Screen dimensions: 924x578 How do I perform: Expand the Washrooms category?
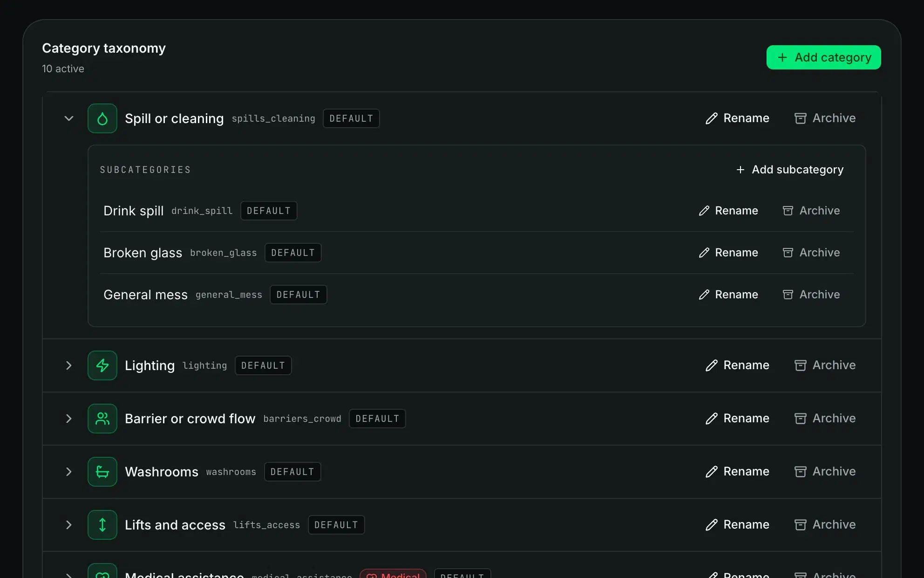[x=69, y=472]
